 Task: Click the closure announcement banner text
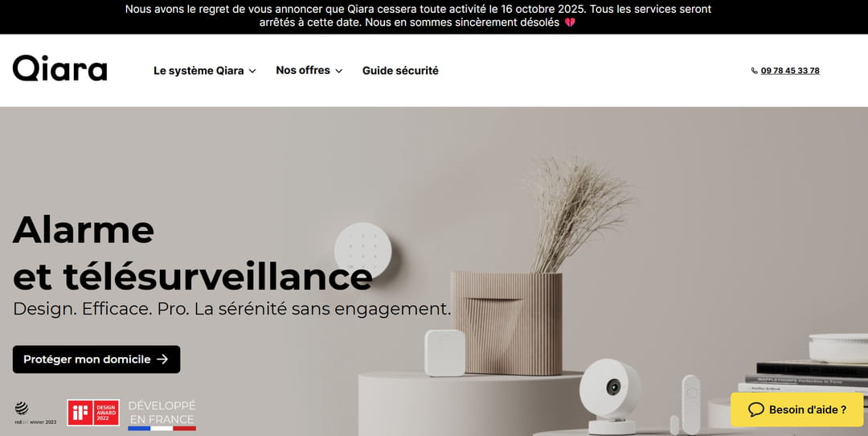(418, 16)
